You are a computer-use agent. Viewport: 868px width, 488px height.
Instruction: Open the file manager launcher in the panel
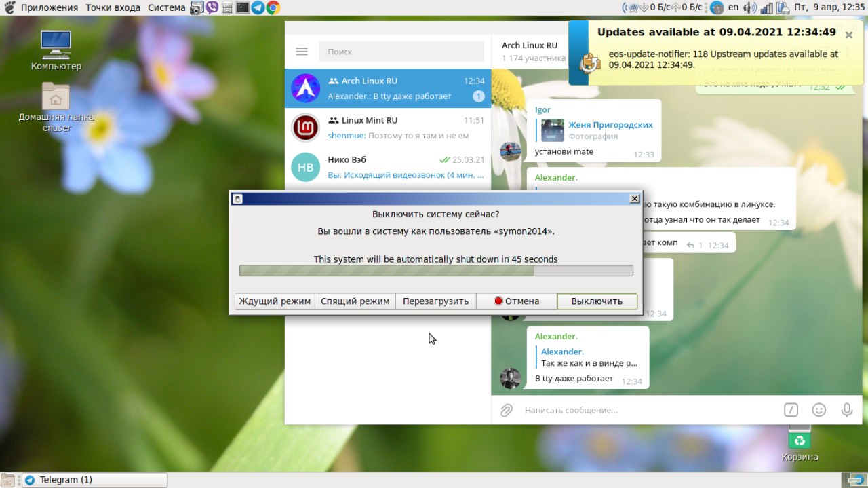tap(227, 8)
